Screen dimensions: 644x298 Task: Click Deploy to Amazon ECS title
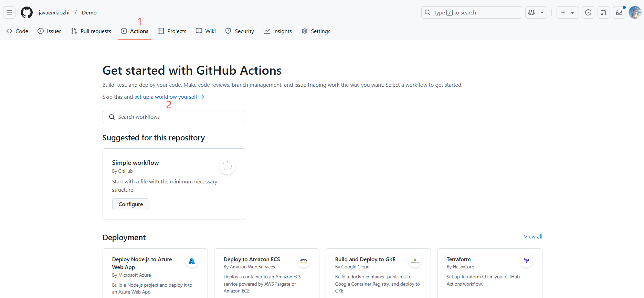point(252,259)
